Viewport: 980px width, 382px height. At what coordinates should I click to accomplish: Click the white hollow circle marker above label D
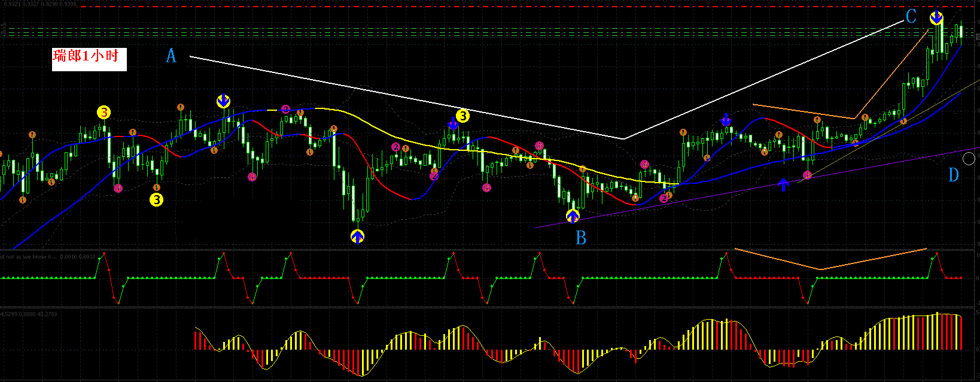coord(969,159)
